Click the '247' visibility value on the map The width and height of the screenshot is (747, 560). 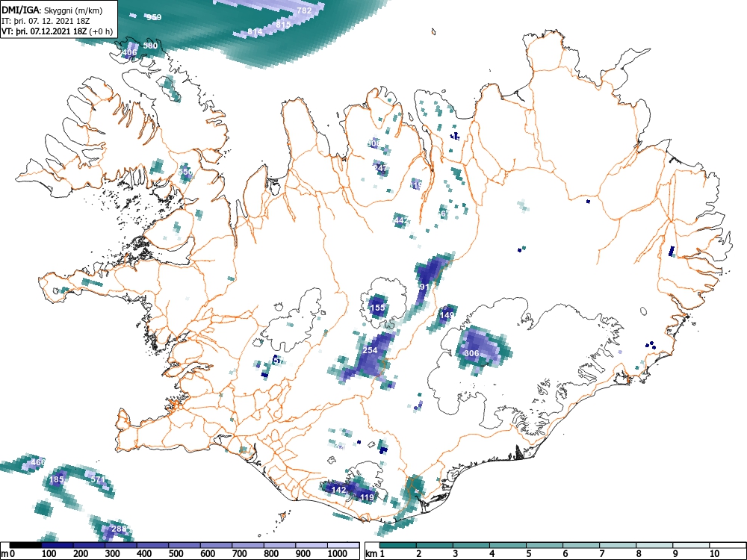[380, 168]
